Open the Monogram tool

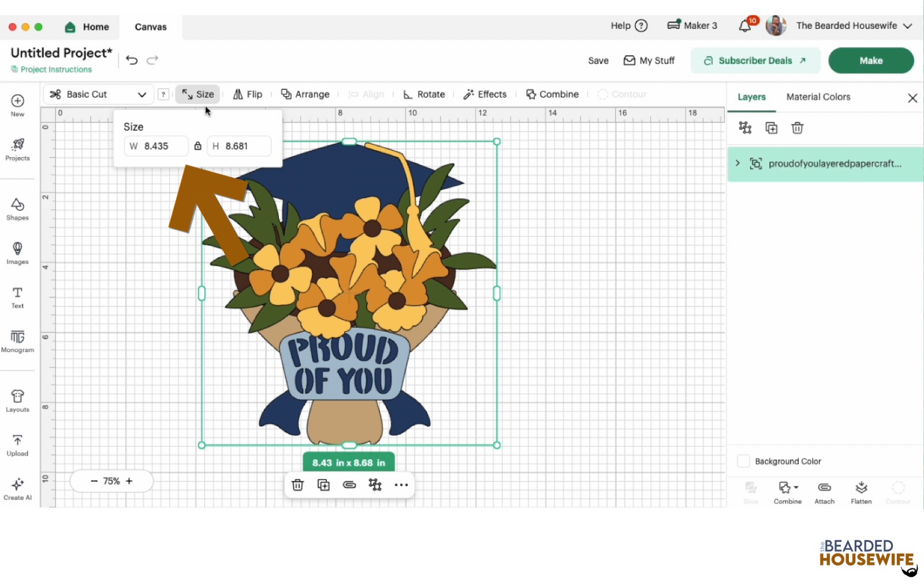click(17, 341)
